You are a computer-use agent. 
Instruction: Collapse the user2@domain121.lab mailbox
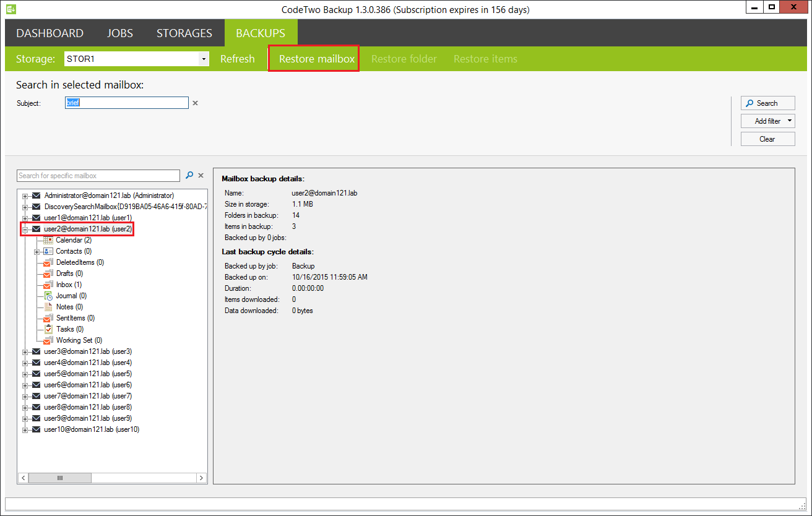tap(25, 229)
